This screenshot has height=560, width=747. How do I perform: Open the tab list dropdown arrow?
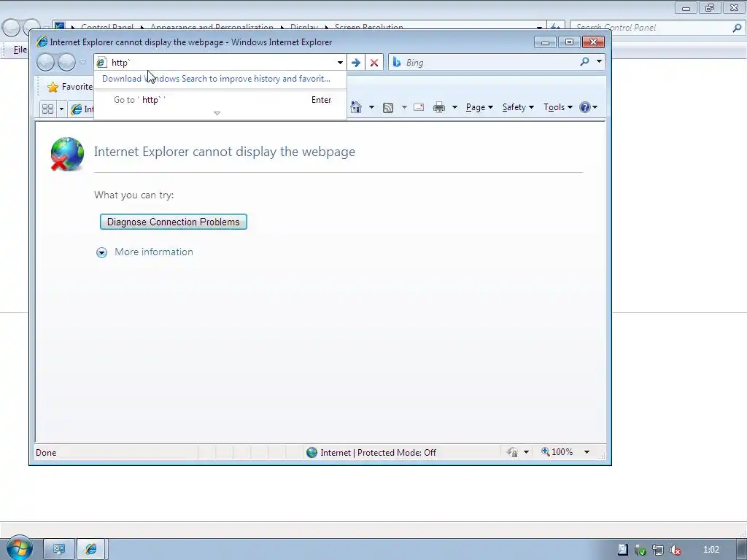click(x=61, y=109)
